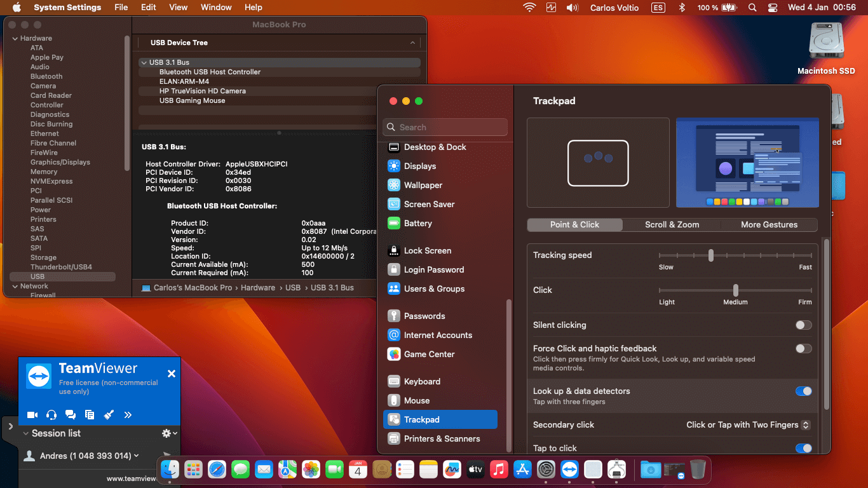This screenshot has width=868, height=488.
Task: Open the Secondary click dropdown
Action: pos(749,425)
